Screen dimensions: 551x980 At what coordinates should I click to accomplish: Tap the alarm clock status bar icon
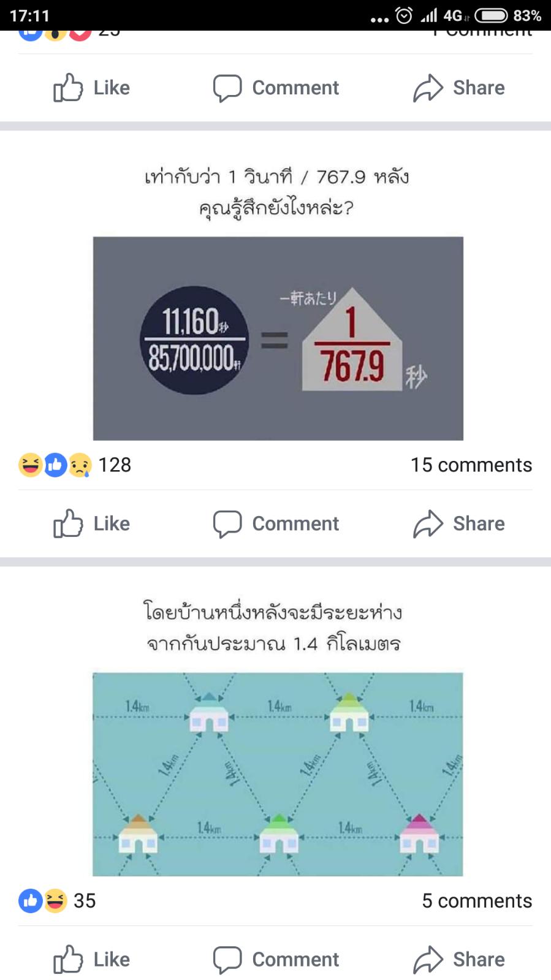404,15
